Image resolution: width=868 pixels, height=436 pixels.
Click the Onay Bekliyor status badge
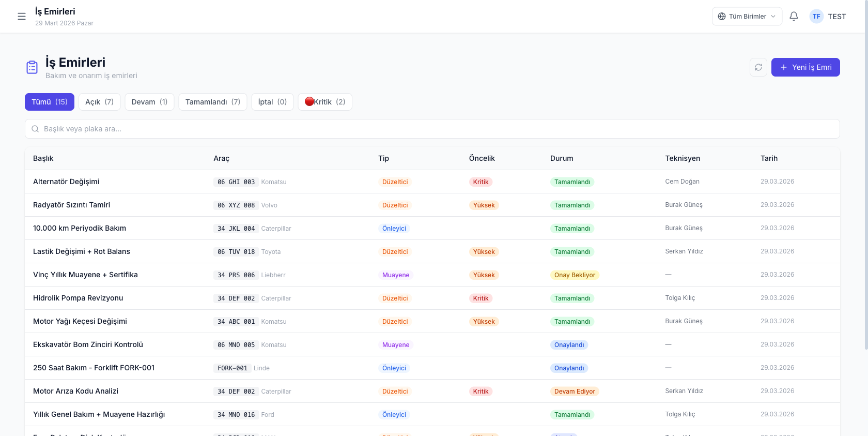(575, 275)
